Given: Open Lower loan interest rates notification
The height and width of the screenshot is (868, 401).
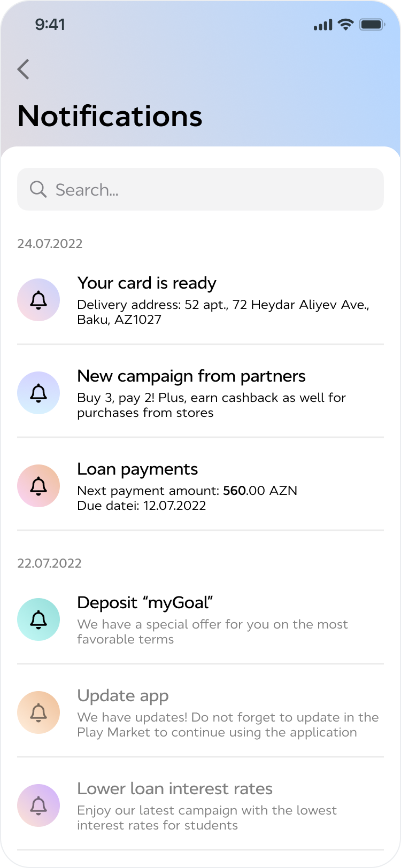Looking at the screenshot, I should tap(175, 788).
